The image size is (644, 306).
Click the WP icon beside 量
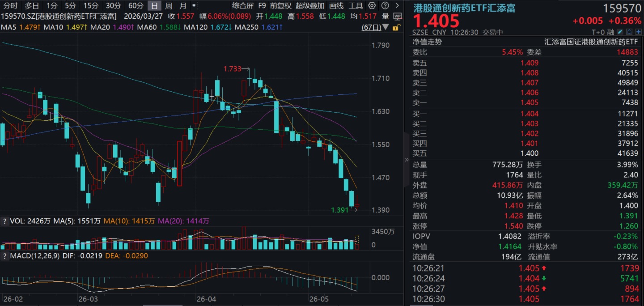397,16
